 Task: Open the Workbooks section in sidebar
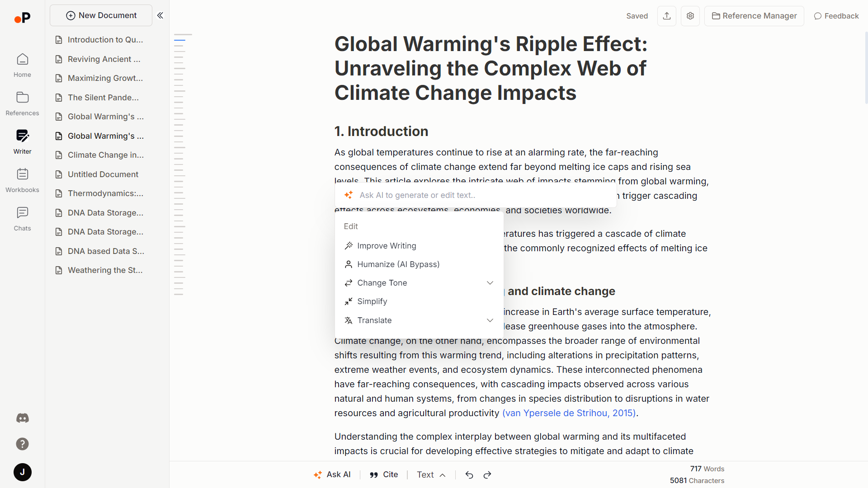(22, 180)
